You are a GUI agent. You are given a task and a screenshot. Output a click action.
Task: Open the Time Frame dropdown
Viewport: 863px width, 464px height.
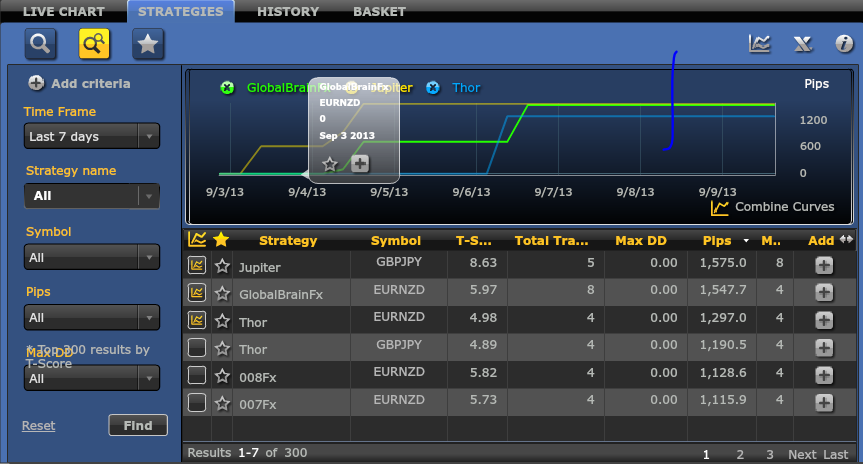tap(92, 136)
